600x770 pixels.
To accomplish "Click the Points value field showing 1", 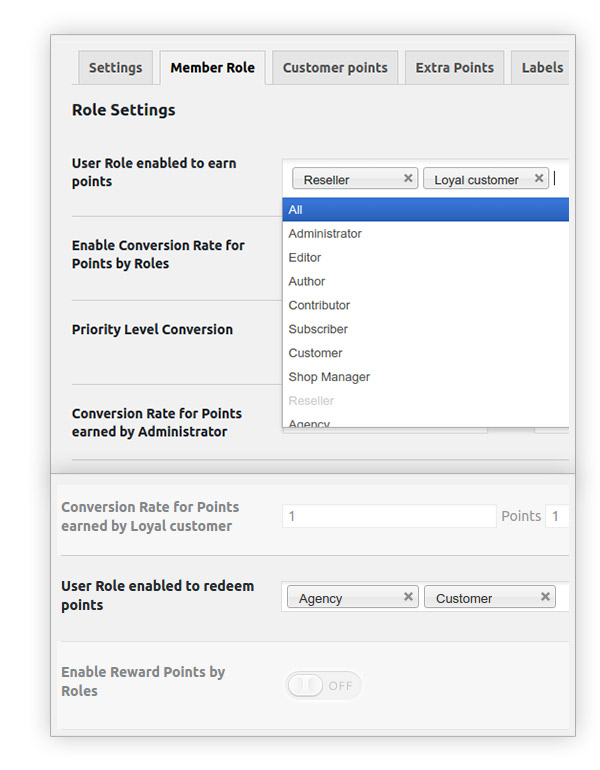I will (557, 516).
